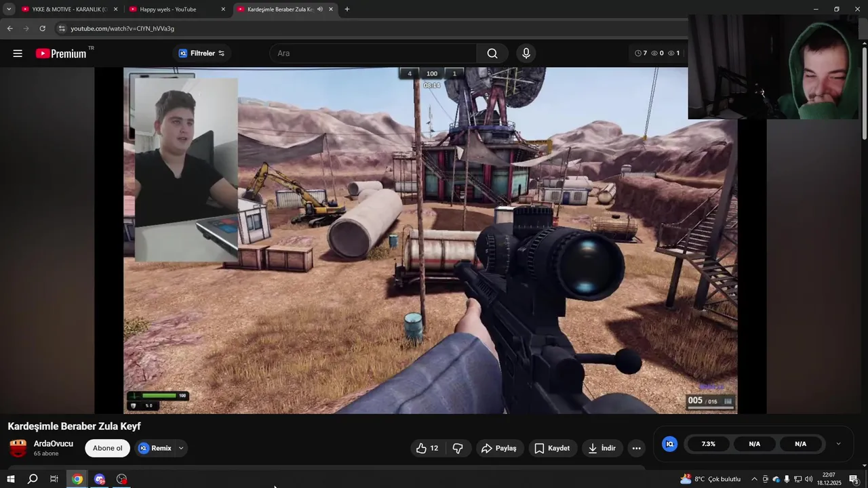The image size is (868, 488).
Task: Save video with Kaydet button
Action: coord(552,448)
